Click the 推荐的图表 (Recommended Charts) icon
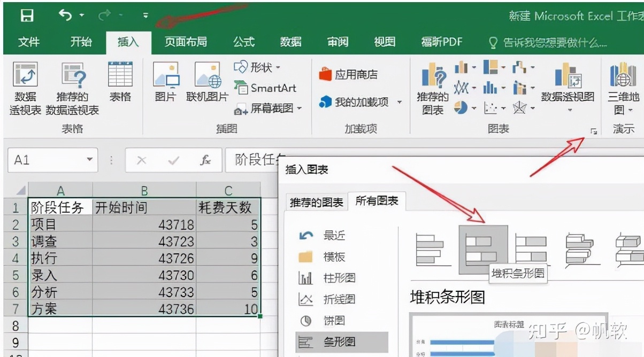The width and height of the screenshot is (644, 357). click(x=433, y=86)
